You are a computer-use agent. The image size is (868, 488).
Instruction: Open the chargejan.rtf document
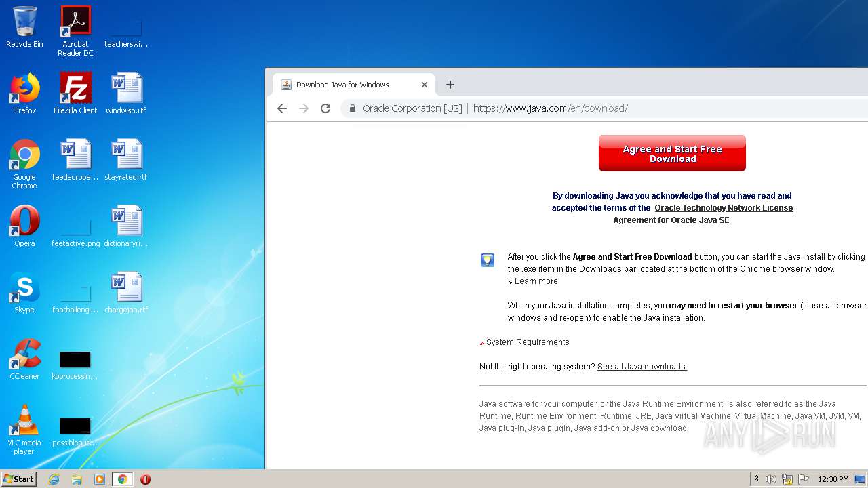click(126, 293)
